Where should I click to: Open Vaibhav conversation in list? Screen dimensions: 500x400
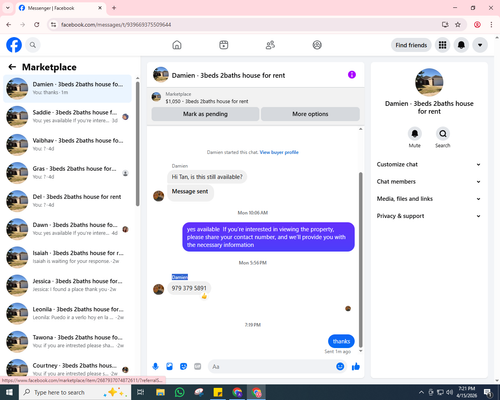tap(67, 145)
